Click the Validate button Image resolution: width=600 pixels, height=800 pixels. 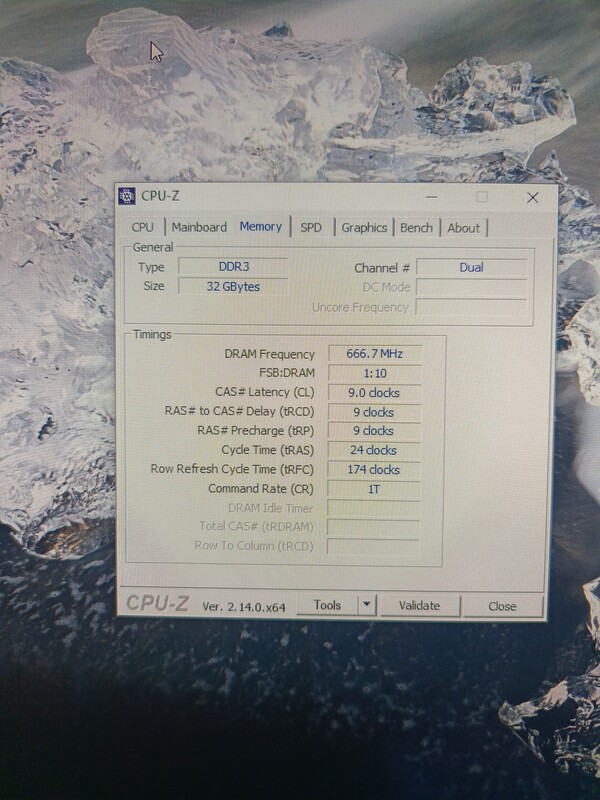click(x=419, y=606)
